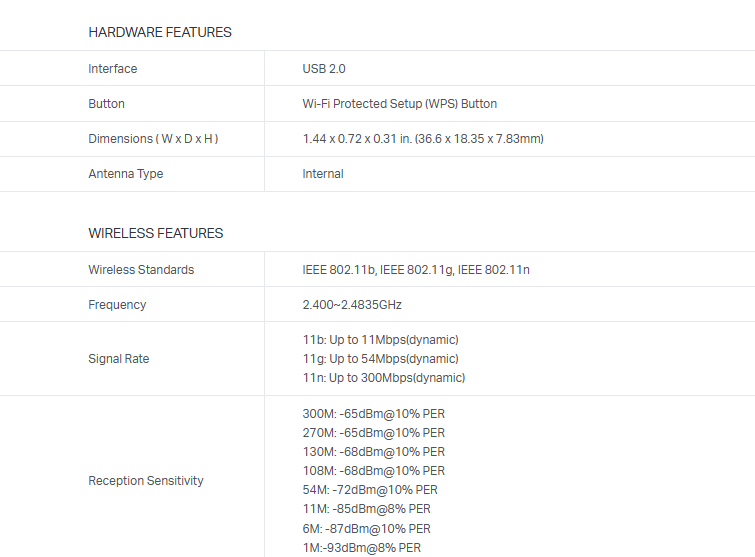Click the 1M:-93dBm@8% PER line
The width and height of the screenshot is (755, 557).
[361, 548]
